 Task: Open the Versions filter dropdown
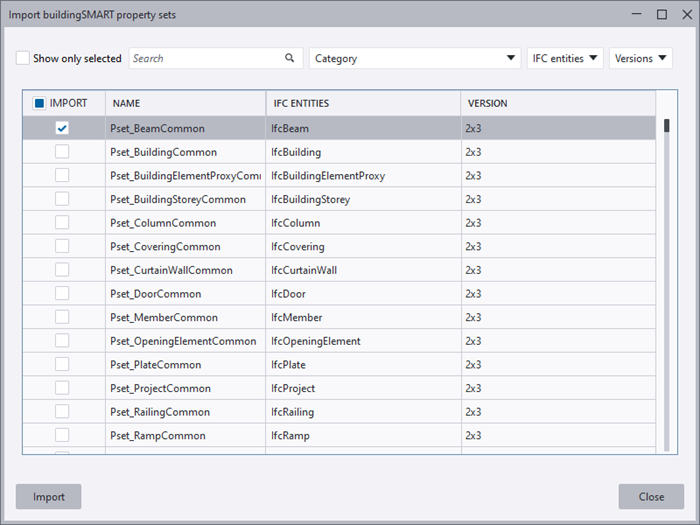point(640,59)
